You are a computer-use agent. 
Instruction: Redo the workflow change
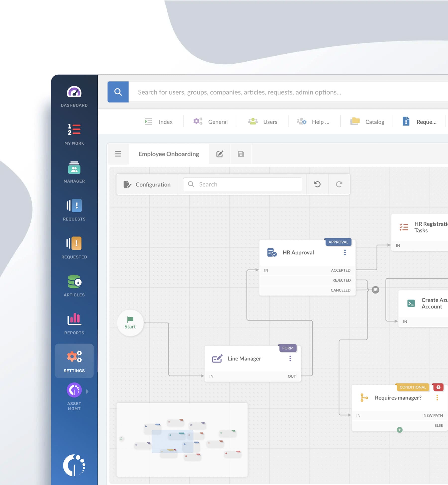(339, 184)
